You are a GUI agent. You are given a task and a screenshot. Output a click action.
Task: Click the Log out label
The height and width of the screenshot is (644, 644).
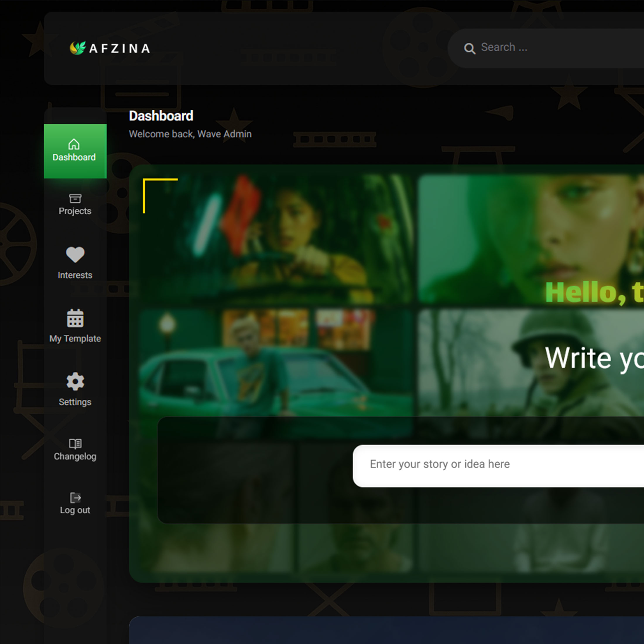coord(75,510)
